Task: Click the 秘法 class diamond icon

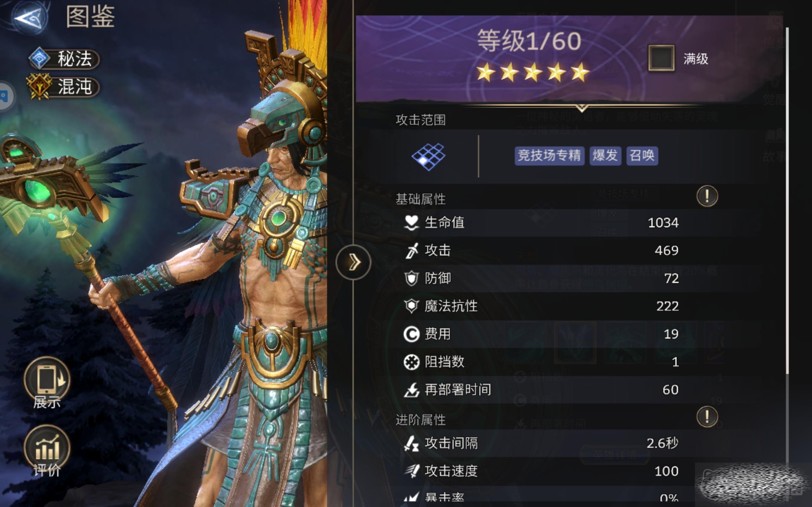Action: click(40, 58)
